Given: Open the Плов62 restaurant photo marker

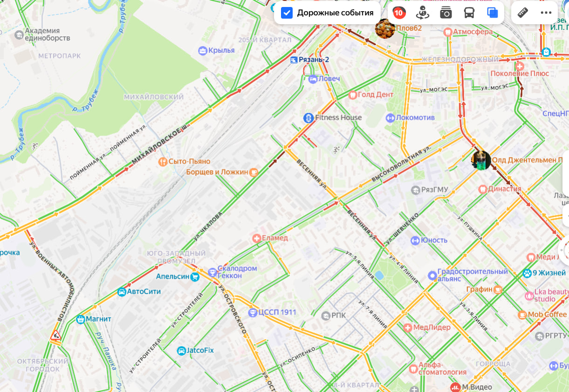Looking at the screenshot, I should coord(385,28).
